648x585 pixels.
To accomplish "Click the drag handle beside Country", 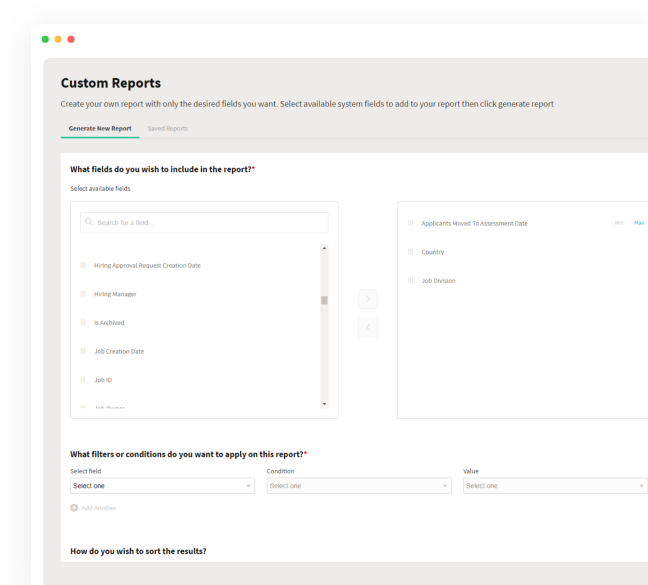I will [410, 252].
